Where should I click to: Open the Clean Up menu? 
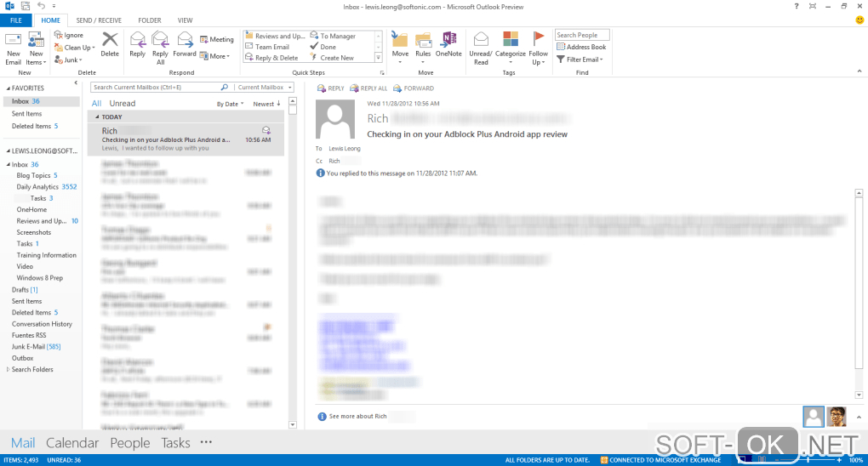point(75,48)
